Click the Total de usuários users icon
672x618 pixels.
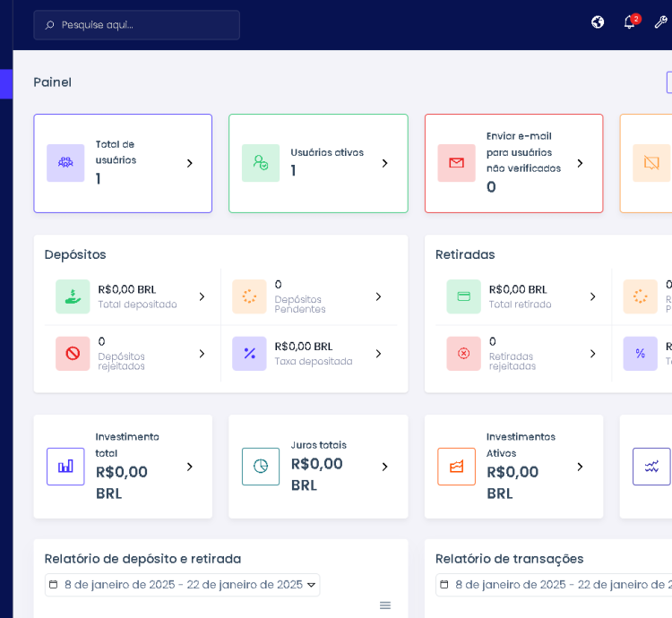pyautogui.click(x=65, y=163)
